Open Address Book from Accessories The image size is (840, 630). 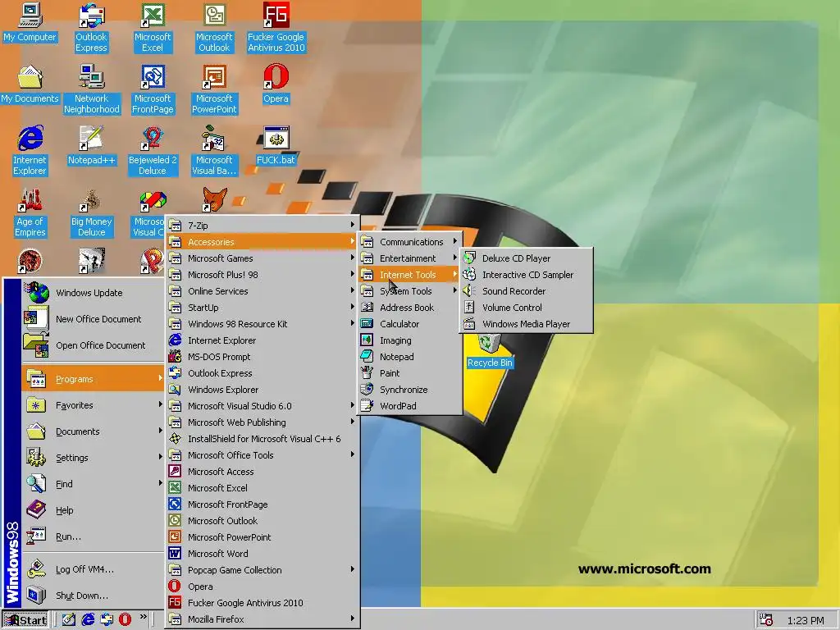(410, 308)
